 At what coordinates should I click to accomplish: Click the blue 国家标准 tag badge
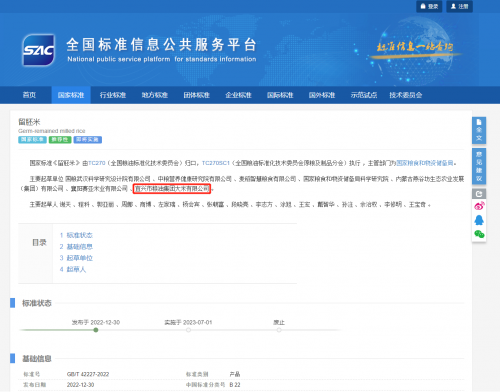(32, 140)
